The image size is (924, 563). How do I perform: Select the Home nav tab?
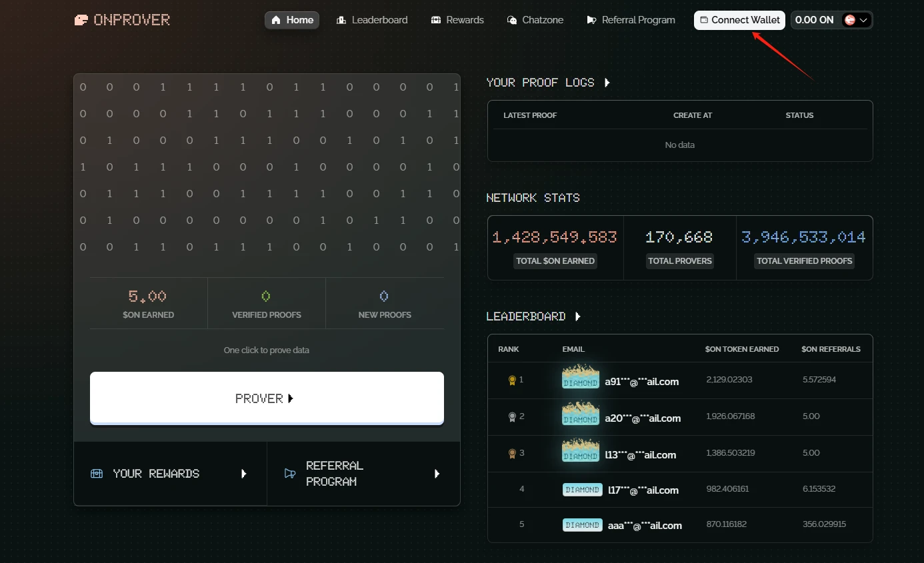[292, 20]
